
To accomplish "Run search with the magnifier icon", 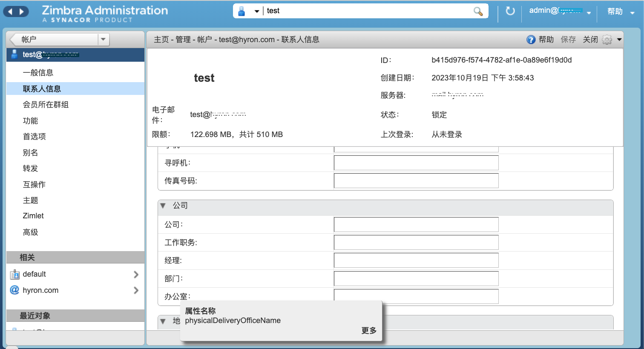I will 478,11.
